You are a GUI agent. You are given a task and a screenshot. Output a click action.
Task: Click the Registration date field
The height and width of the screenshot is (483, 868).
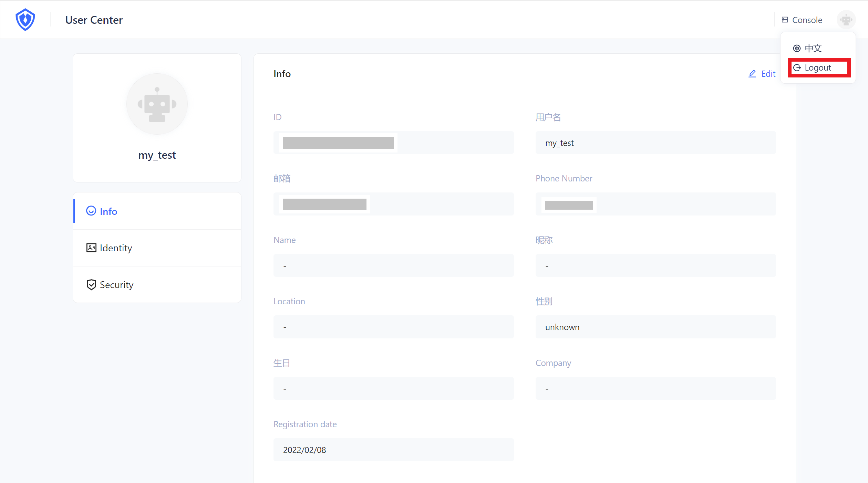pos(393,450)
